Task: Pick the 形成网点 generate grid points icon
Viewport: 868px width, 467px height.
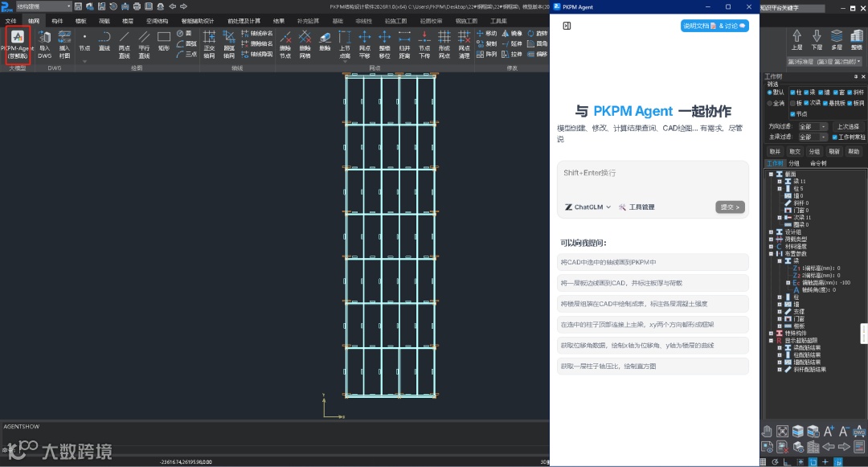Action: tap(444, 45)
